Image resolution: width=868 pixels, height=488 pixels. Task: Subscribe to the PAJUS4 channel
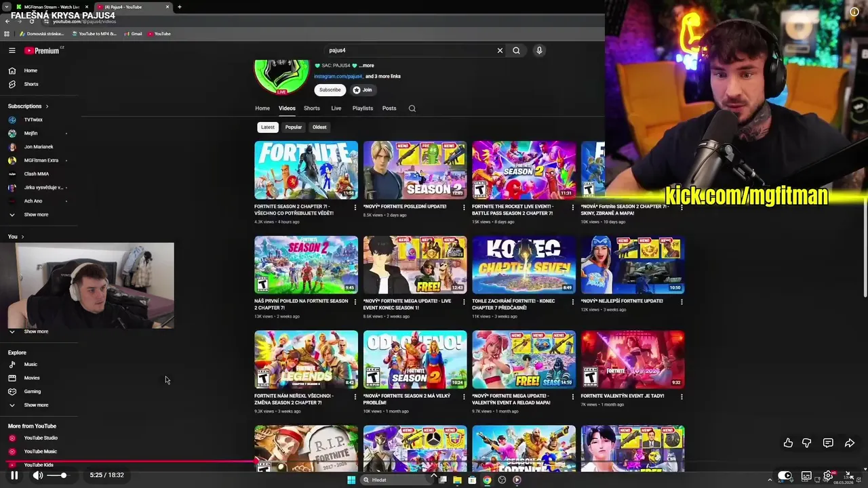point(330,90)
